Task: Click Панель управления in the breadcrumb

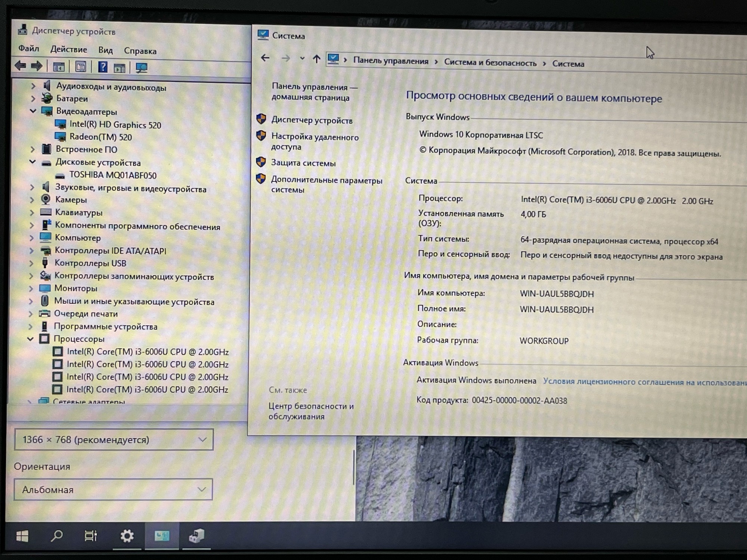Action: tap(391, 61)
